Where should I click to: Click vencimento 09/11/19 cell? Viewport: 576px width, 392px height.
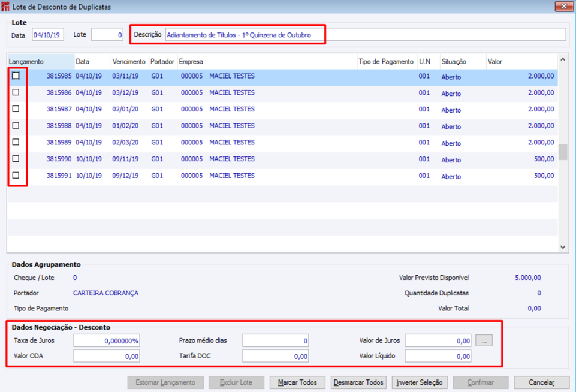125,159
